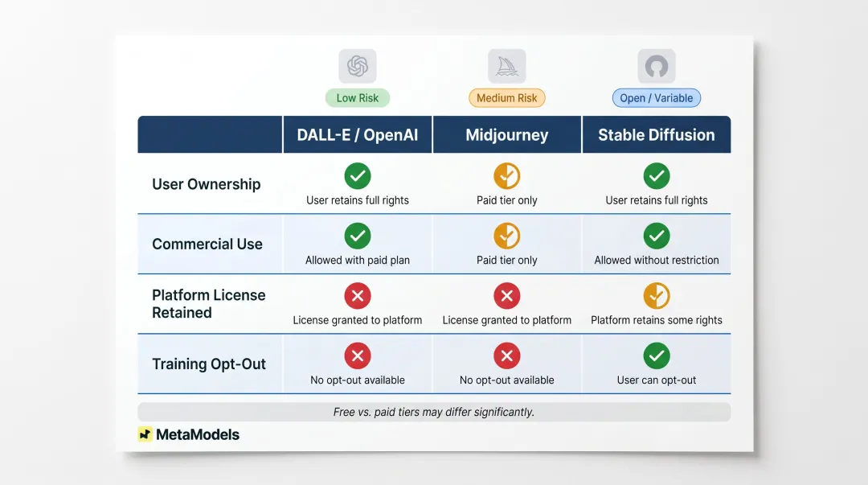Viewport: 868px width, 485px height.
Task: Click the 'User Ownership' row label
Action: tap(207, 184)
